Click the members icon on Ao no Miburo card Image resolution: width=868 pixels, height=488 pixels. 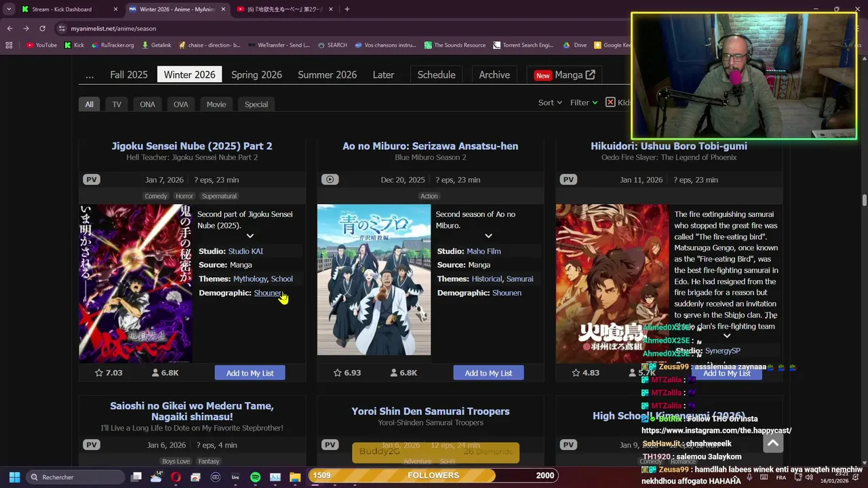(x=394, y=373)
